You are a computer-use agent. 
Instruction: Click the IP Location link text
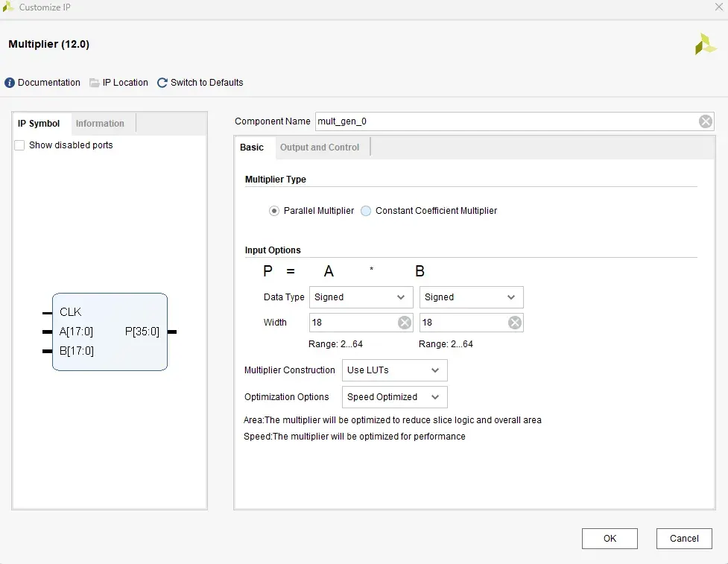point(125,83)
